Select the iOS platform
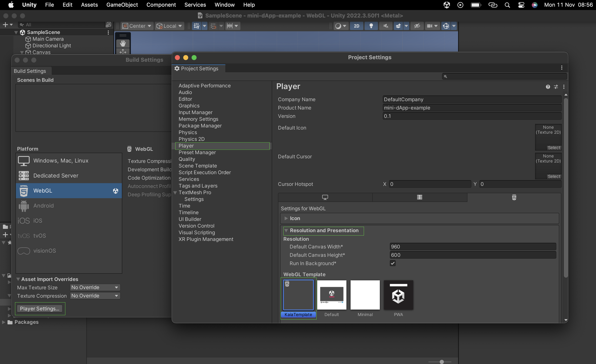 [x=69, y=220]
